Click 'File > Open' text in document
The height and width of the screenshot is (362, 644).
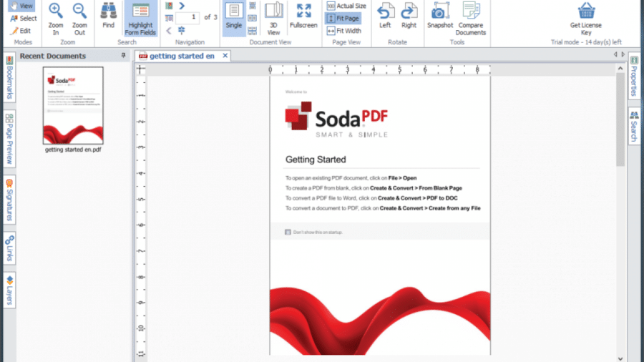pos(402,178)
